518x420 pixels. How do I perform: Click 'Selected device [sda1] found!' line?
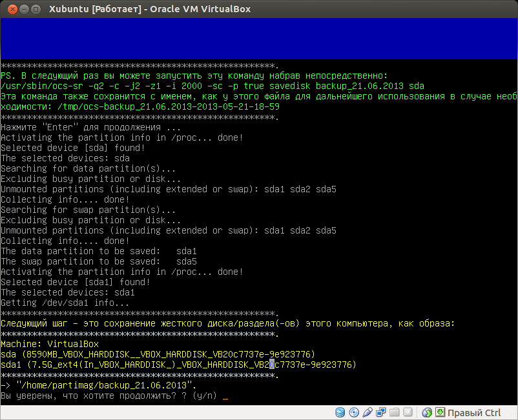[x=76, y=283]
